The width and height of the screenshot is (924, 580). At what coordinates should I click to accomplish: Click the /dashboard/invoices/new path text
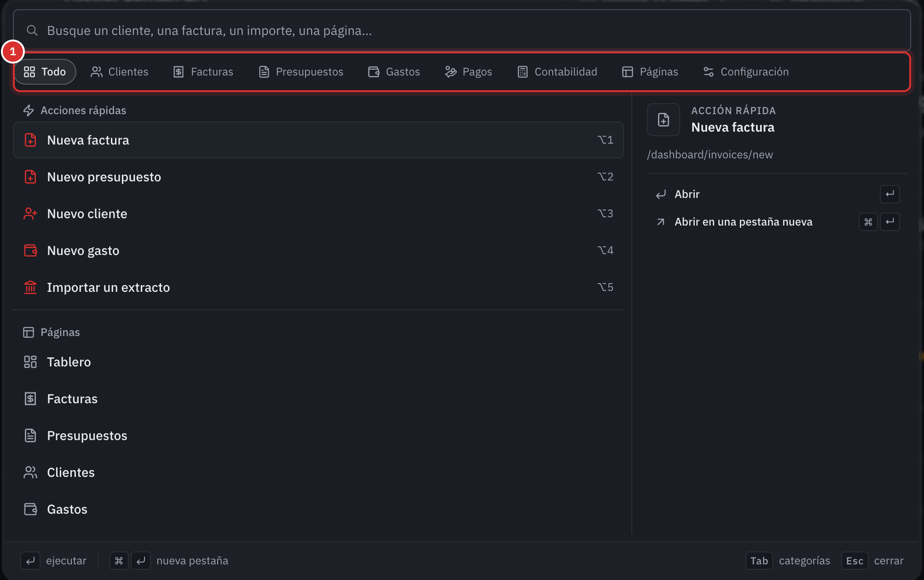point(710,155)
